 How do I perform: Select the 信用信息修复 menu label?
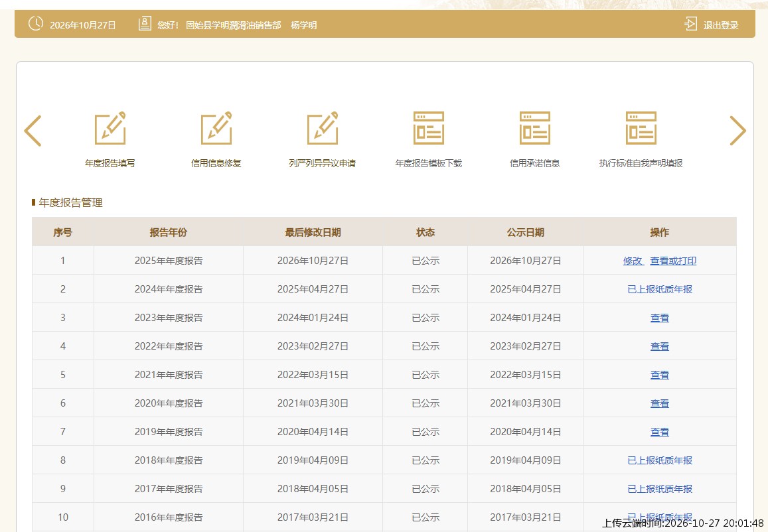(216, 163)
